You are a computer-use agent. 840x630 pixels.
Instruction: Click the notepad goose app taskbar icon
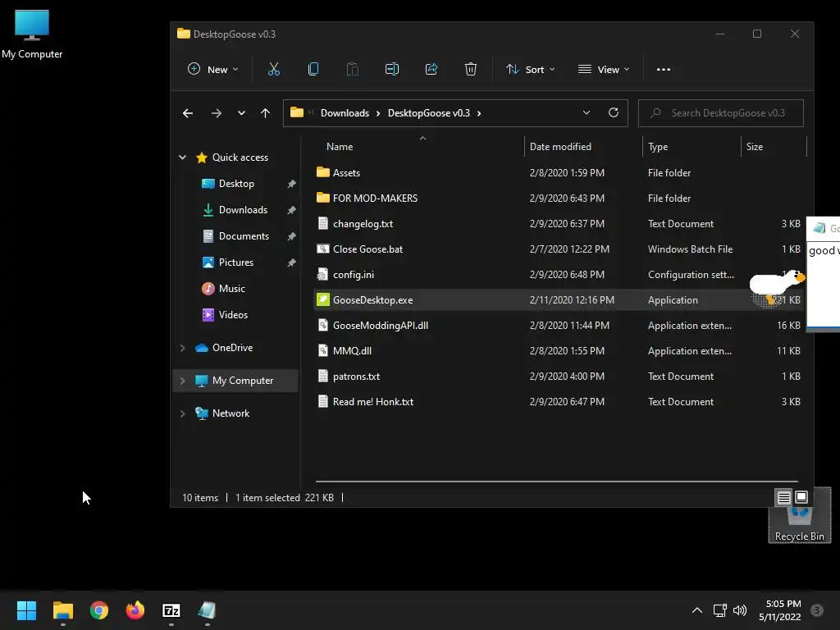[208, 610]
